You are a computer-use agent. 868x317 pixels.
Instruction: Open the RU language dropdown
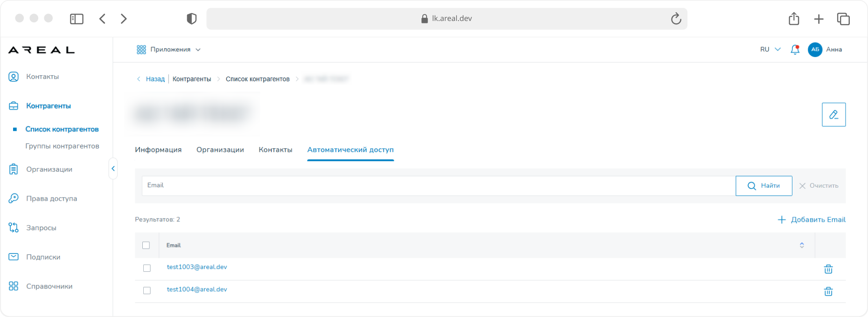click(x=770, y=49)
